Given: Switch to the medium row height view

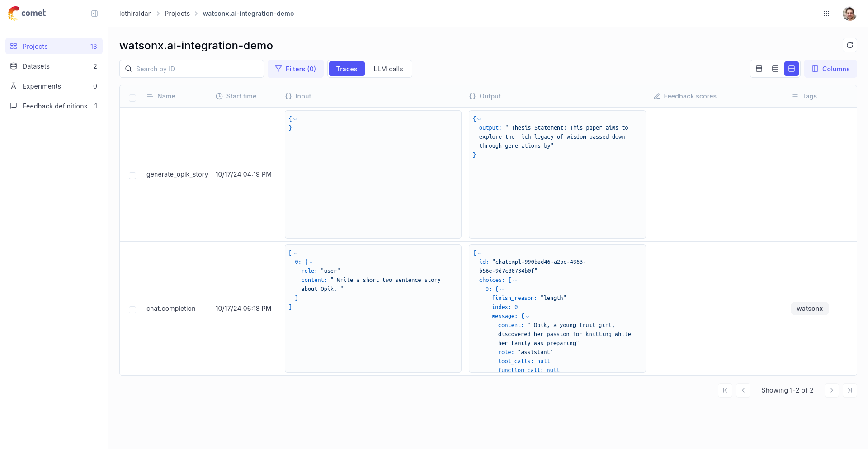Looking at the screenshot, I should coord(775,69).
